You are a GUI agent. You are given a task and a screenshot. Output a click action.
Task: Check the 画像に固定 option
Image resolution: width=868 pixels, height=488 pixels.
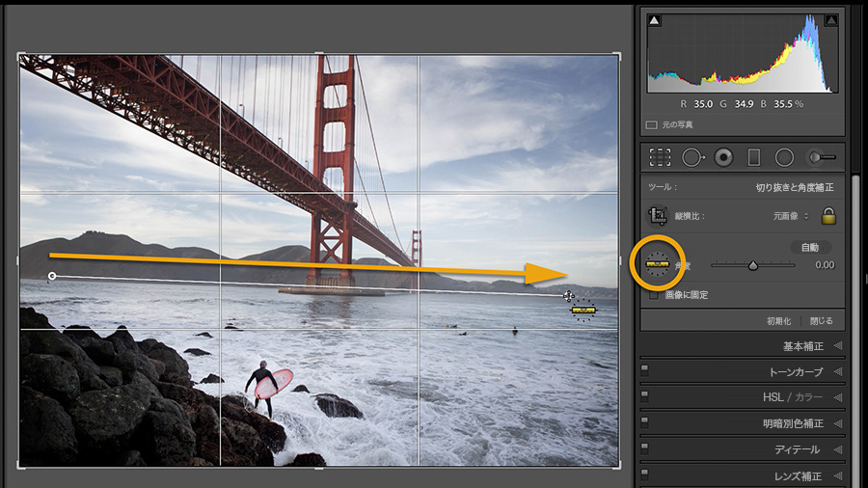[x=654, y=295]
